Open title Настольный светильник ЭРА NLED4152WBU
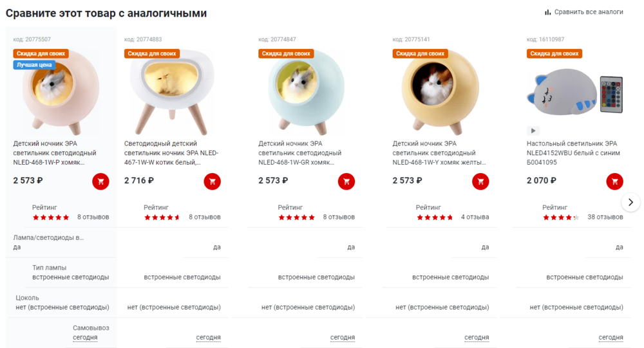This screenshot has width=644, height=348. pos(573,153)
